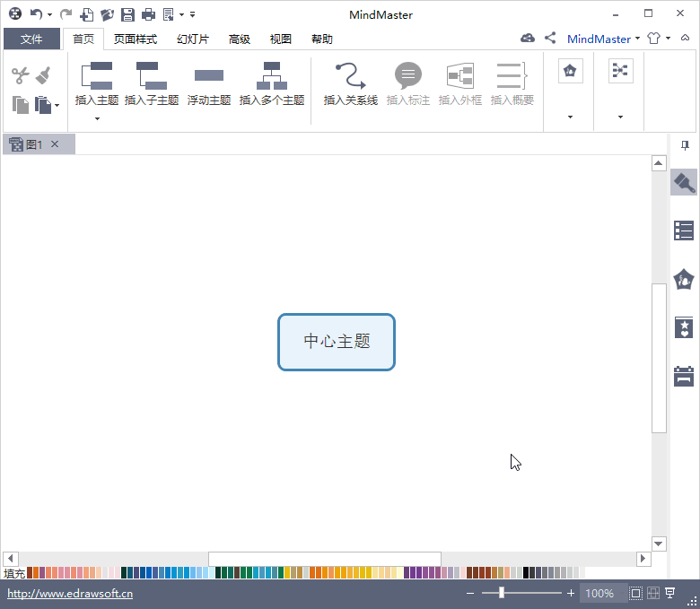The image size is (700, 609).
Task: Click the 100% zoom level value
Action: coord(599,593)
